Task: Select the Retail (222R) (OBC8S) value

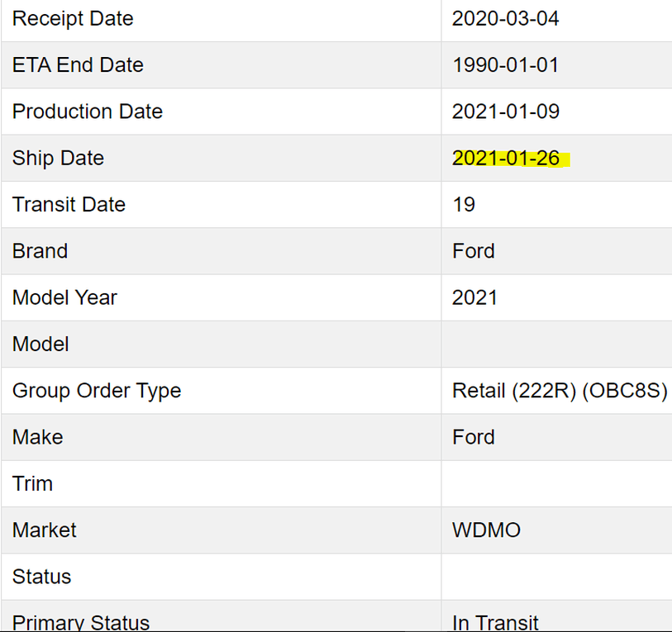Action: click(x=559, y=391)
